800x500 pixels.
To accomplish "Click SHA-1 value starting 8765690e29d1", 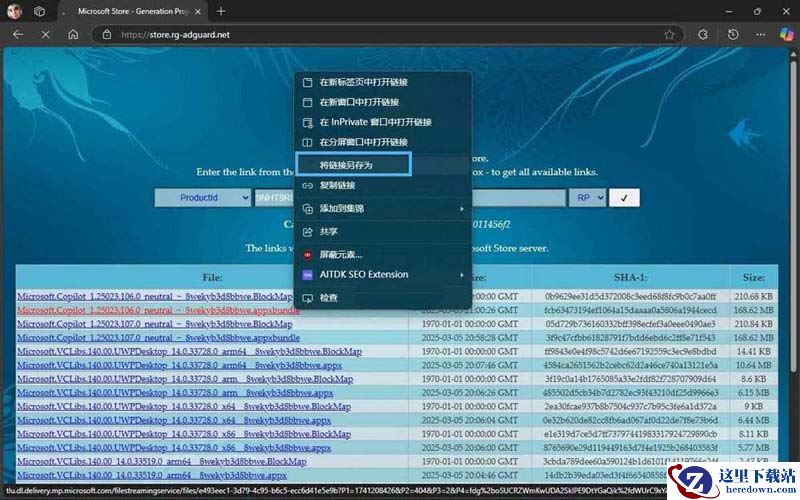I will coord(630,448).
